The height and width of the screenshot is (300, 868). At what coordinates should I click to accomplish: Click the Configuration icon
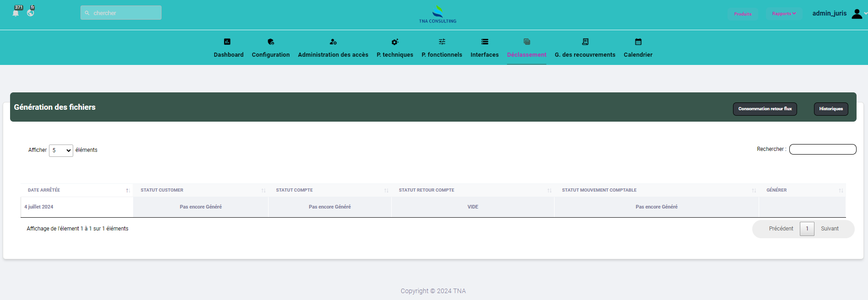tap(271, 42)
